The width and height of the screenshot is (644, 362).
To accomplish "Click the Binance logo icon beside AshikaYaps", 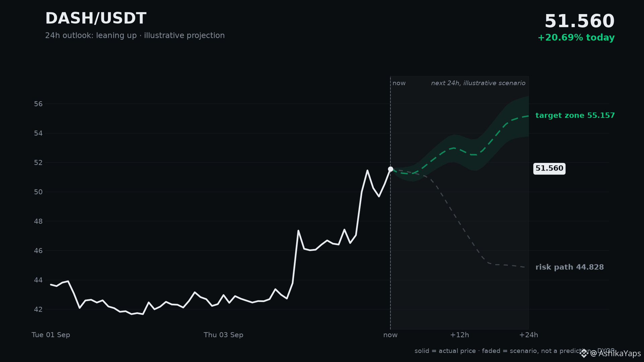I will point(584,353).
